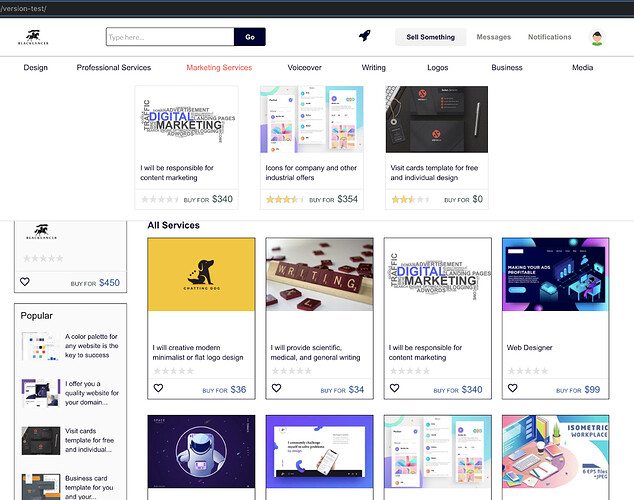Select Marketing Services category
The width and height of the screenshot is (634, 500).
[219, 68]
